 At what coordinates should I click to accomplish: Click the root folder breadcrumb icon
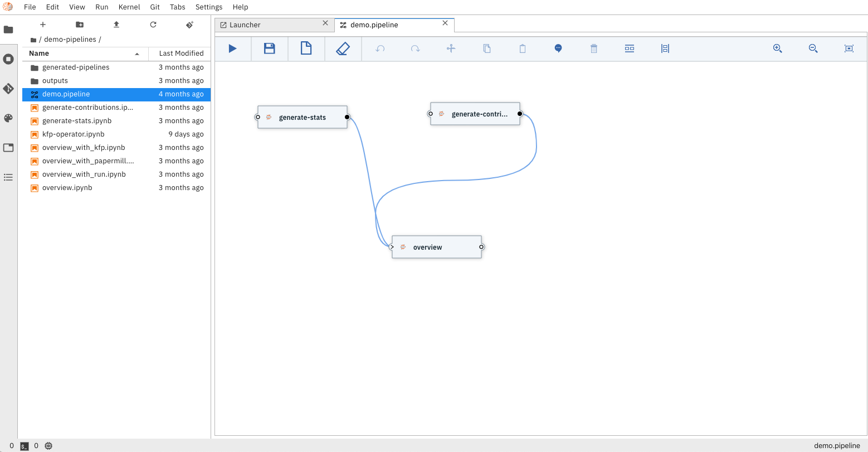tap(33, 40)
